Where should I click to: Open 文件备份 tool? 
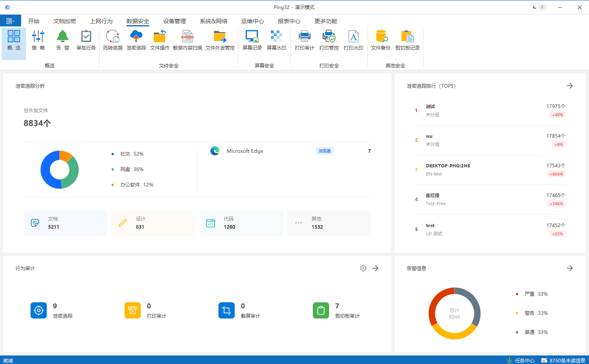point(380,40)
